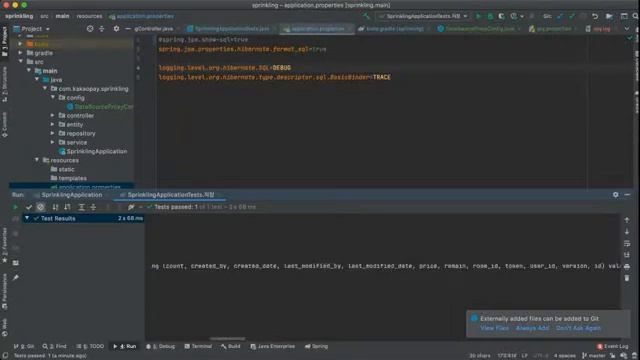Collapse the main folder
This screenshot has height=360, width=640.
point(29,71)
